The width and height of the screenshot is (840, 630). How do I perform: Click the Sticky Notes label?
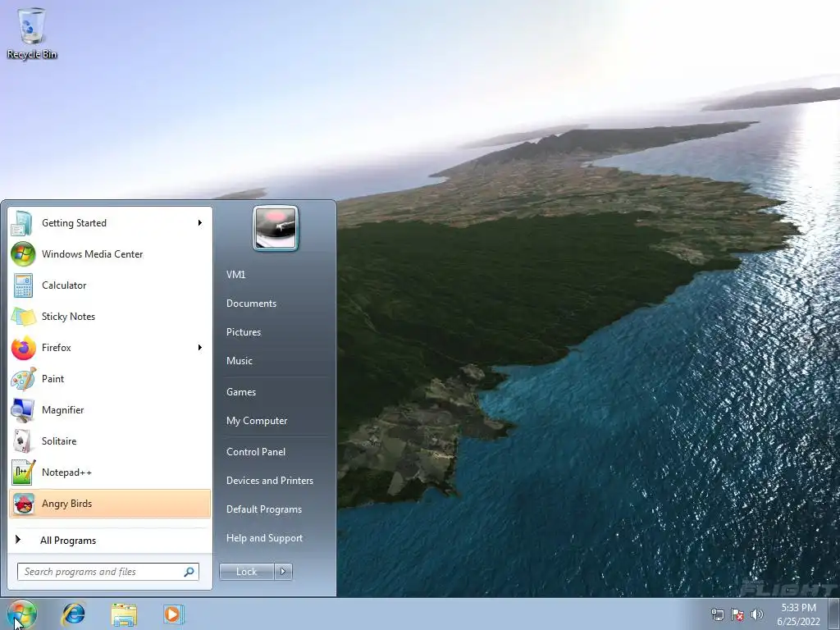(68, 317)
